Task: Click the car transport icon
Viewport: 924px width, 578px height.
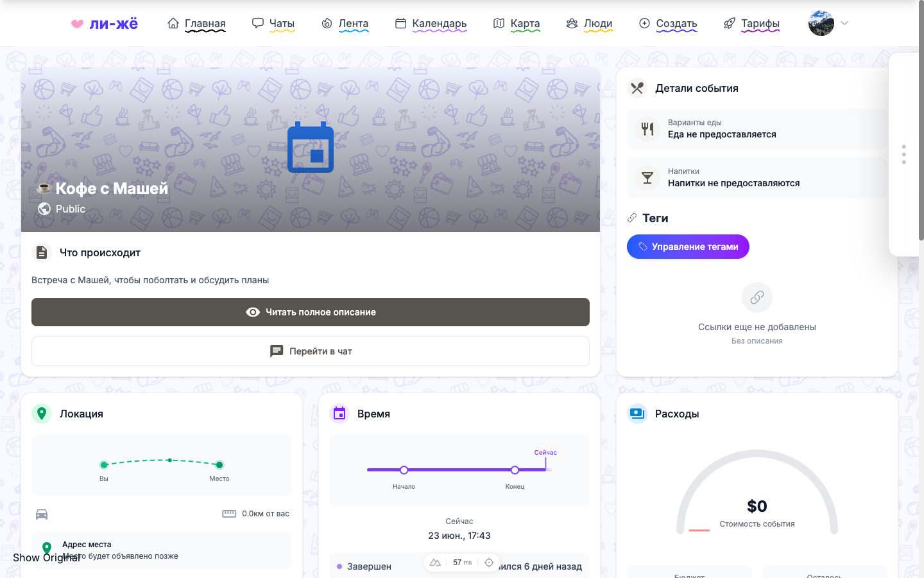Action: 42,514
